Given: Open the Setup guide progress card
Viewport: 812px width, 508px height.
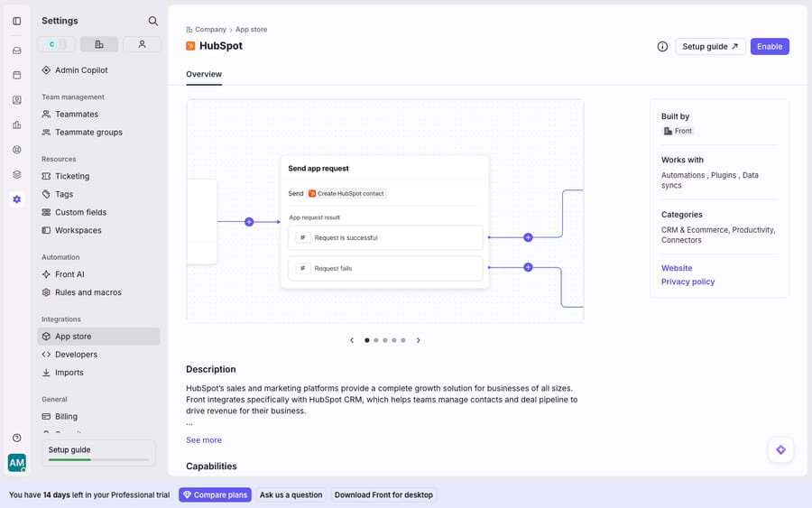Looking at the screenshot, I should tap(98, 453).
